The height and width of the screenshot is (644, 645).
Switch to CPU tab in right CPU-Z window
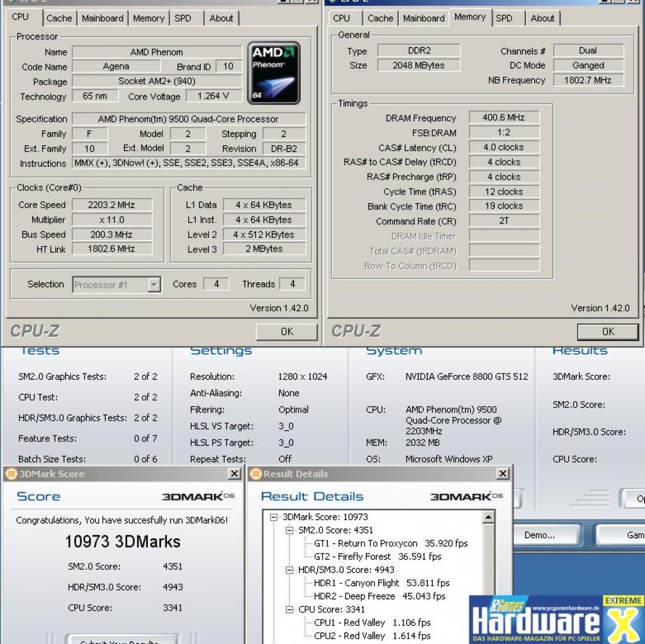[x=342, y=18]
